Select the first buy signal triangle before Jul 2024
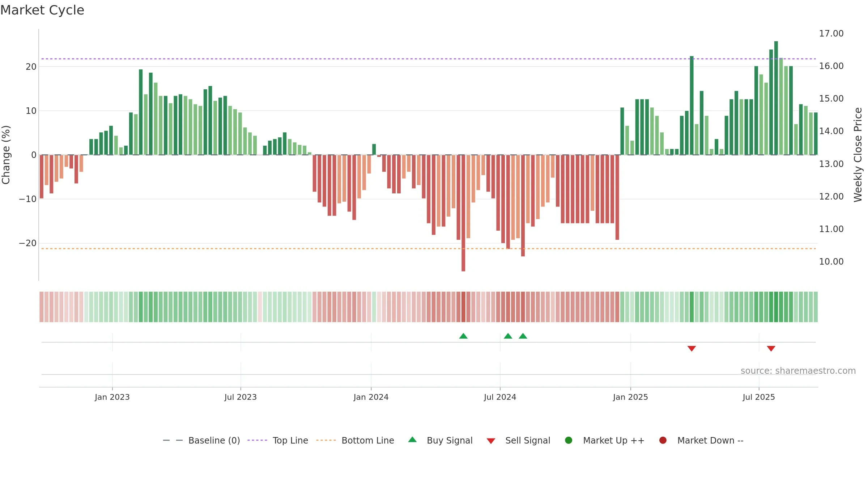Screen dimensions: 868x488 pyautogui.click(x=463, y=336)
